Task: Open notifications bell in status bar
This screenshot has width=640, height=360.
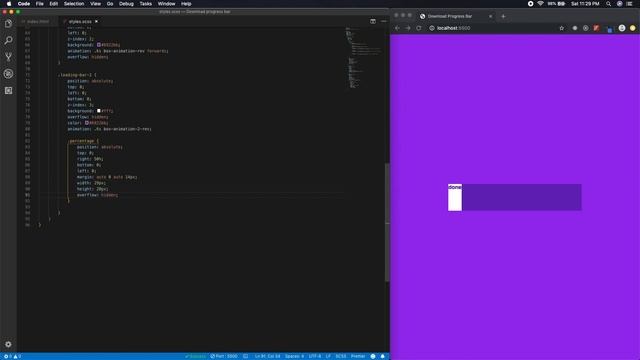Action: tap(382, 356)
